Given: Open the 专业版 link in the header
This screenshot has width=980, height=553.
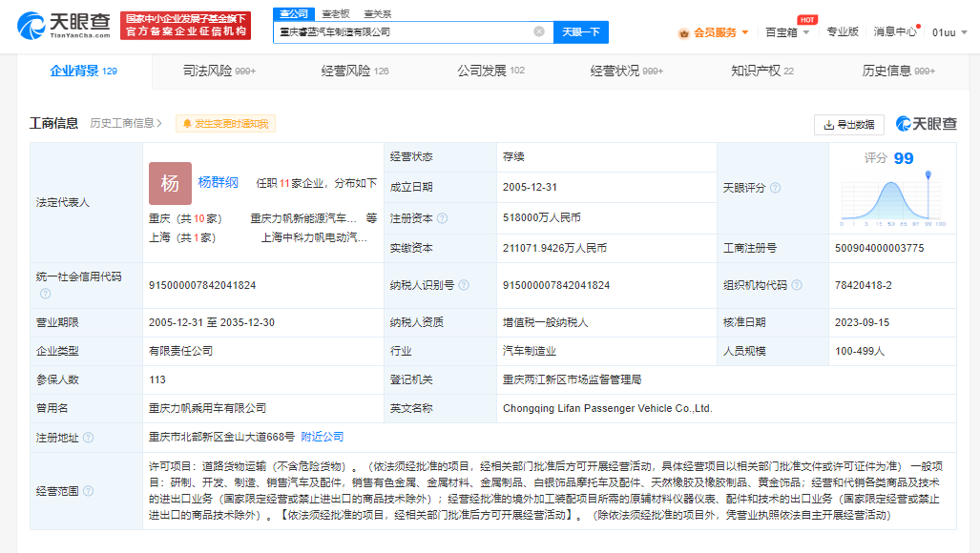Looking at the screenshot, I should click(x=843, y=31).
